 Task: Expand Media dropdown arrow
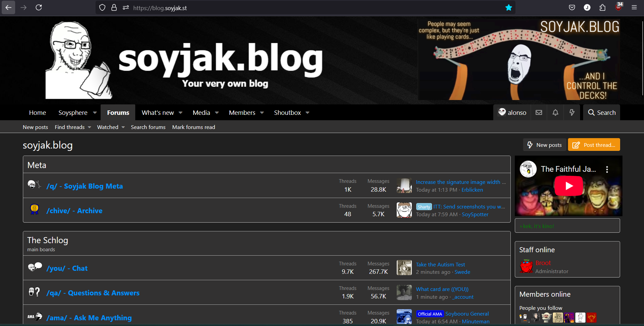click(x=217, y=113)
